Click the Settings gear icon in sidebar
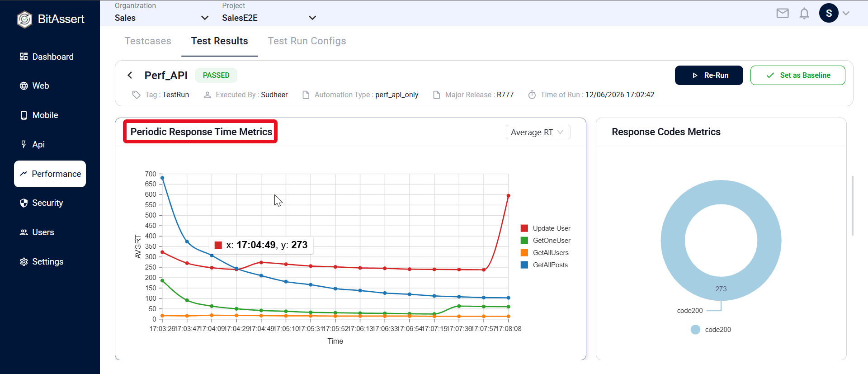This screenshot has width=868, height=374. tap(24, 262)
